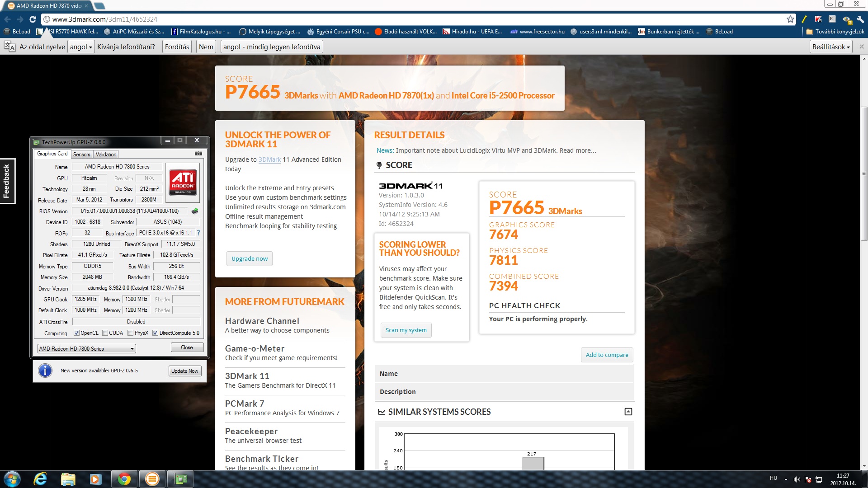Click the BIOS save chip icon in GPU-Z
The image size is (868, 488).
pos(195,211)
